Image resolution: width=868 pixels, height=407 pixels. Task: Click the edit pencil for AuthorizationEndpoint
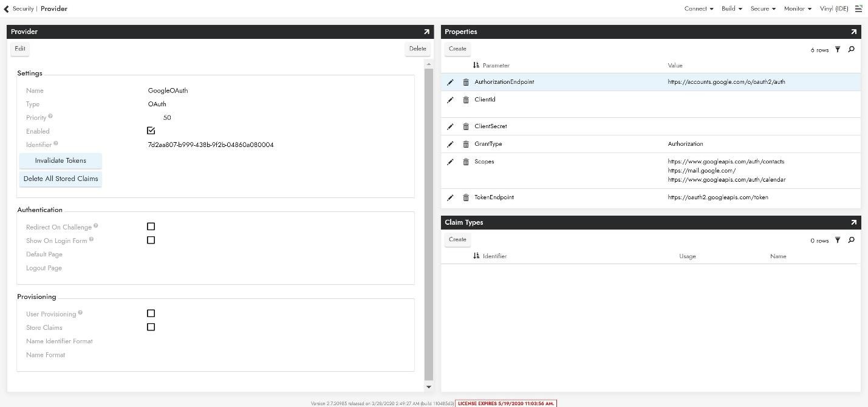(x=450, y=83)
